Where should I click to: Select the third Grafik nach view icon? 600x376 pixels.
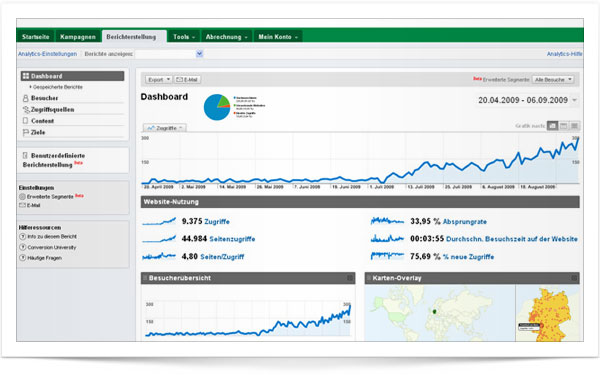coord(574,125)
